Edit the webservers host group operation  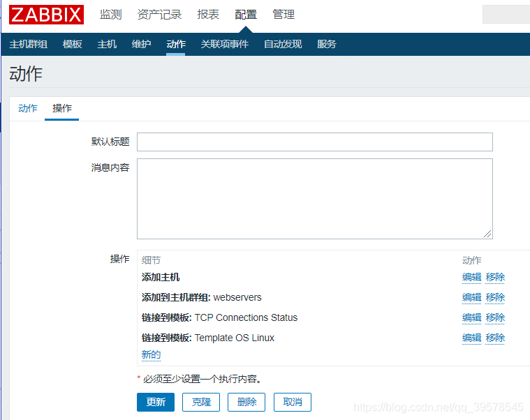pyautogui.click(x=471, y=297)
